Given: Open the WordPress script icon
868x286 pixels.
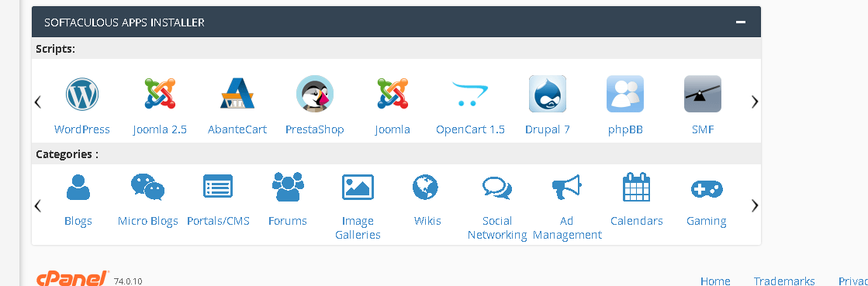Looking at the screenshot, I should [x=82, y=94].
